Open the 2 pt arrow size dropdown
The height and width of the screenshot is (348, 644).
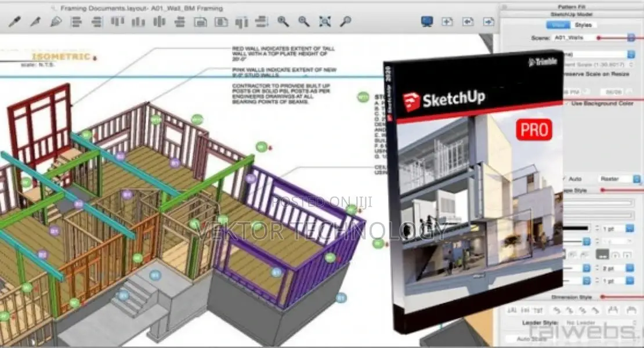coord(629,268)
